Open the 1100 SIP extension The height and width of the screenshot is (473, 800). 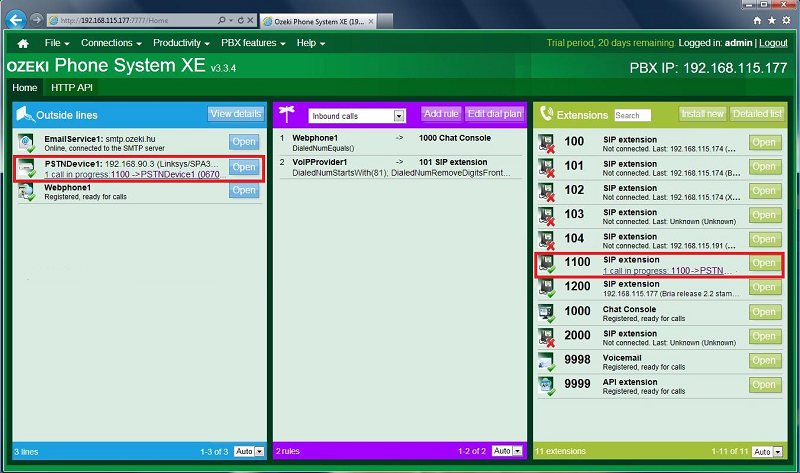[764, 264]
